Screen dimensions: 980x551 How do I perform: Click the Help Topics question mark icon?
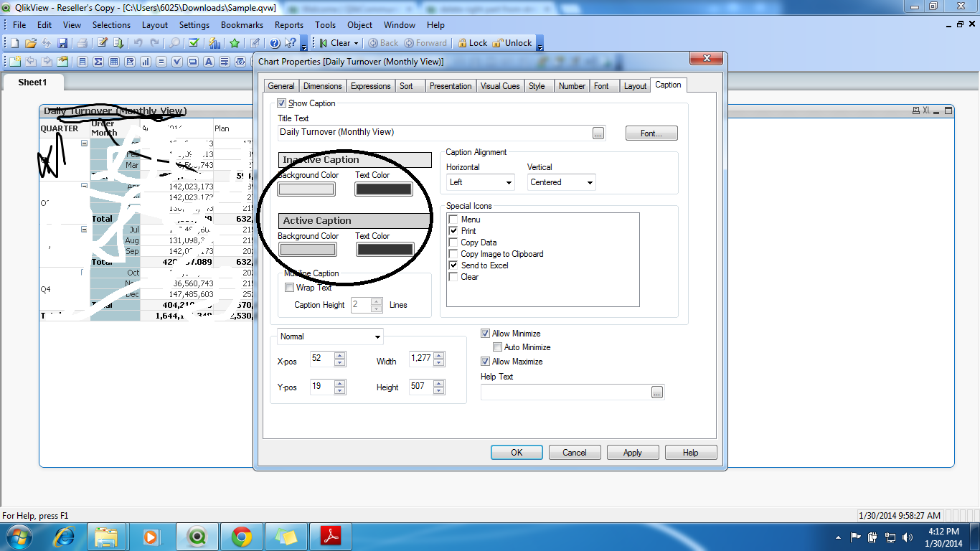pos(275,43)
